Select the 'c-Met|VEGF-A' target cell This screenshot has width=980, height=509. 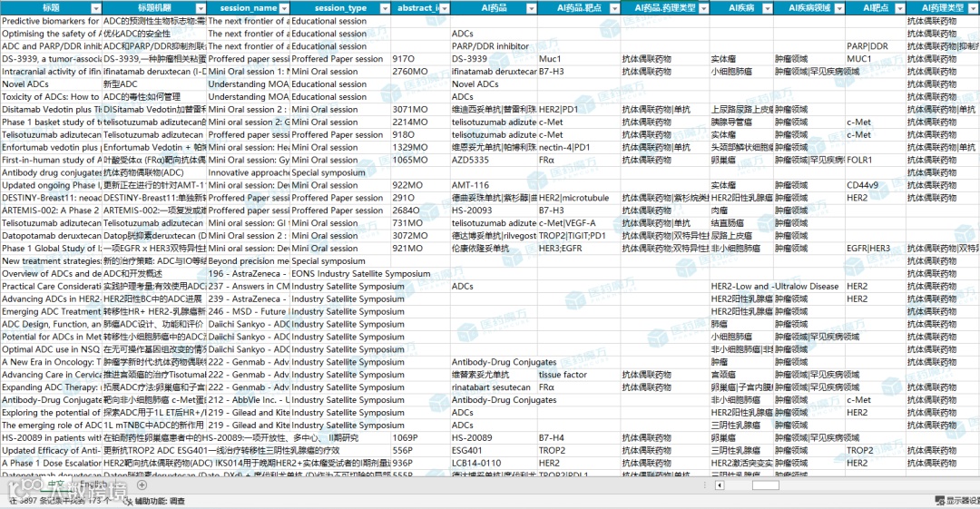(x=579, y=223)
